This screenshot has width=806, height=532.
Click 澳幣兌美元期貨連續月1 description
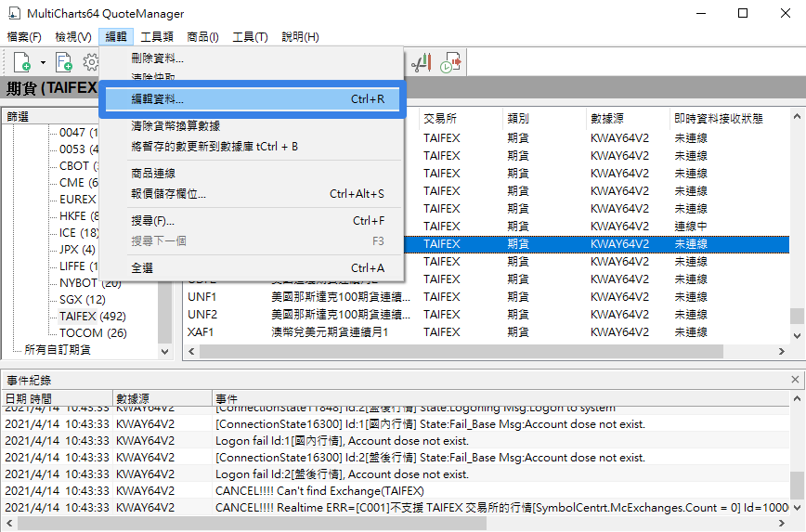point(330,332)
